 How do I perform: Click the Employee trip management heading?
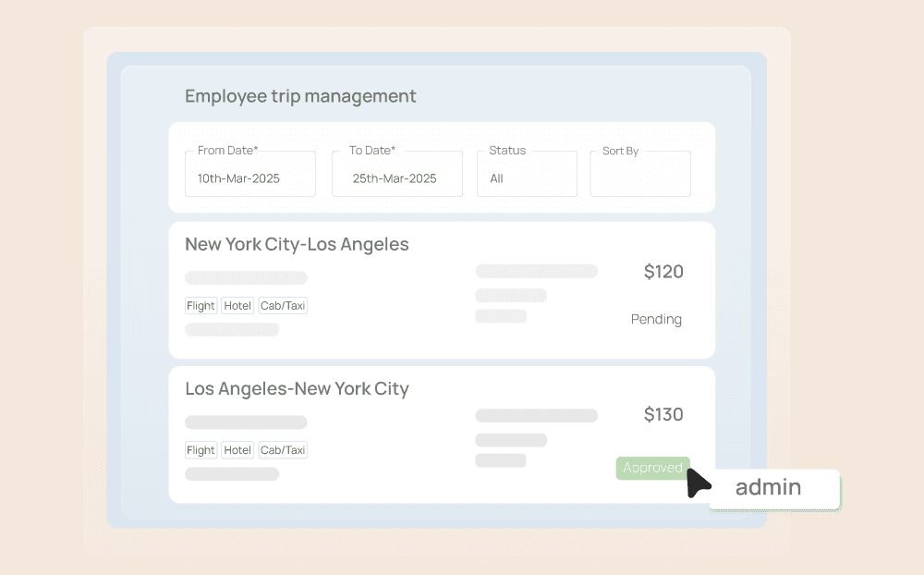pyautogui.click(x=300, y=96)
